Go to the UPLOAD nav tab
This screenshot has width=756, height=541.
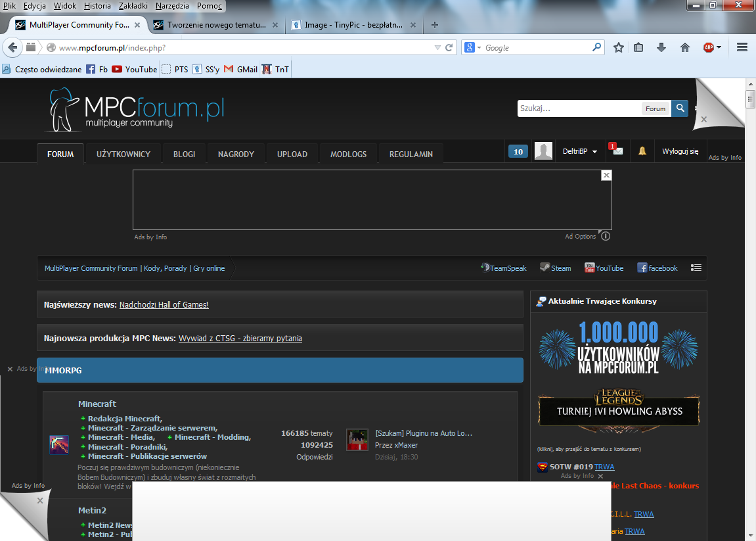click(292, 154)
